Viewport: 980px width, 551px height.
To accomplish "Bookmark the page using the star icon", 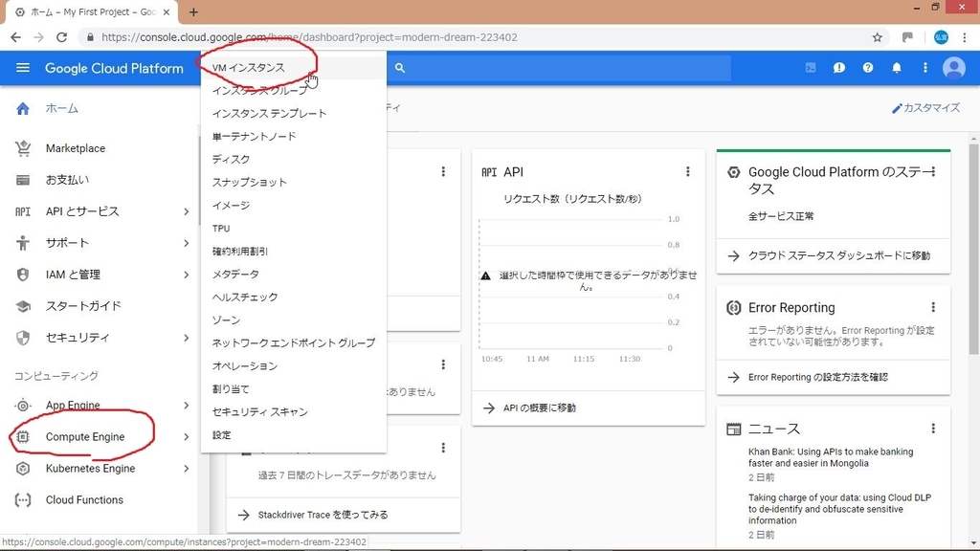I will click(x=877, y=35).
